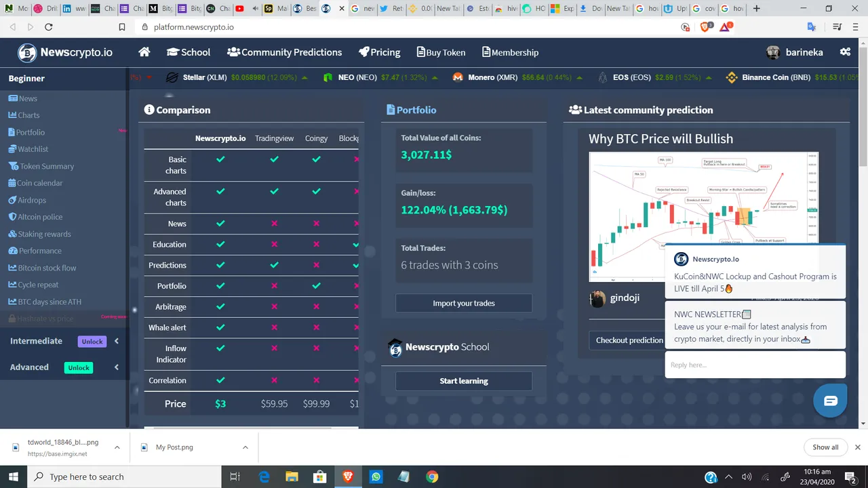Expand Advanced section chevron
Viewport: 868px width, 488px height.
coord(117,367)
